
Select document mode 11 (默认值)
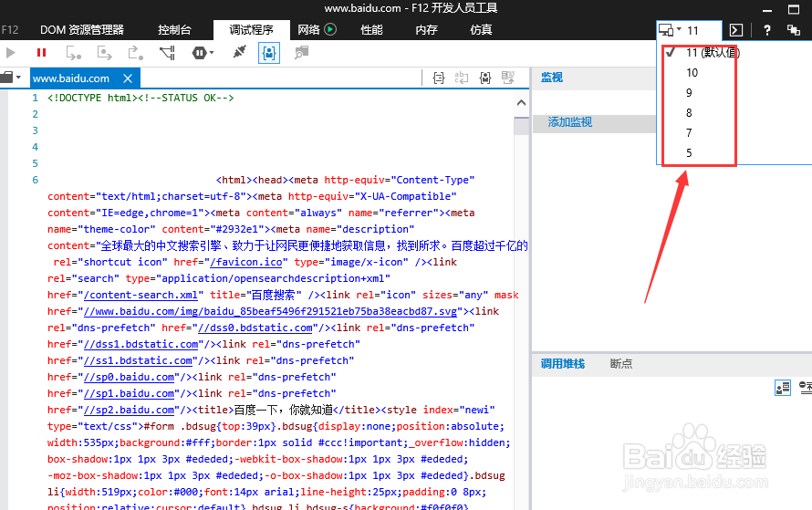click(713, 52)
